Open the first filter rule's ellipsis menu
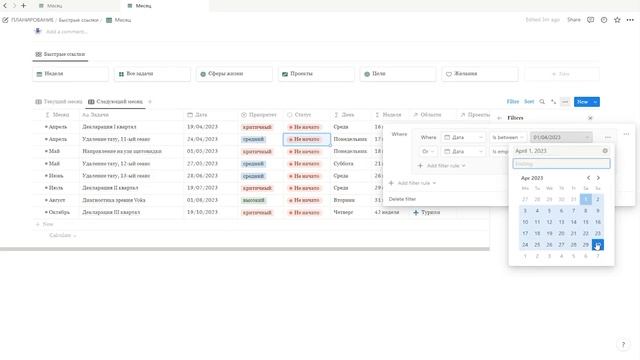 pos(608,138)
